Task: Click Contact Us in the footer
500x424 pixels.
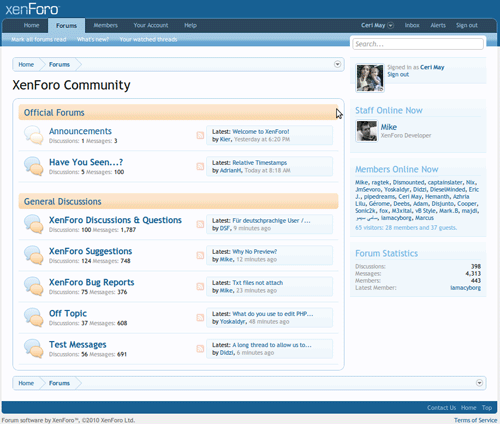Action: click(442, 408)
